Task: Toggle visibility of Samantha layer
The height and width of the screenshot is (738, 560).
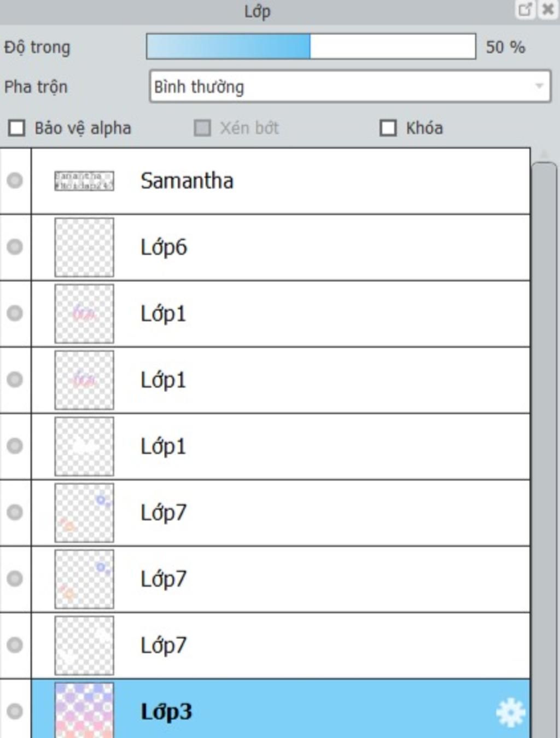Action: pyautogui.click(x=15, y=181)
